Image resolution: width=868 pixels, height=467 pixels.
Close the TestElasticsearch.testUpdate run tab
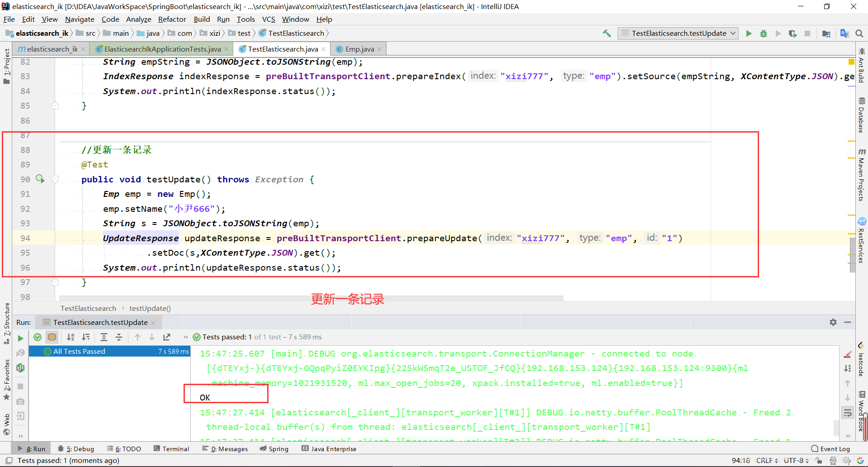[153, 323]
